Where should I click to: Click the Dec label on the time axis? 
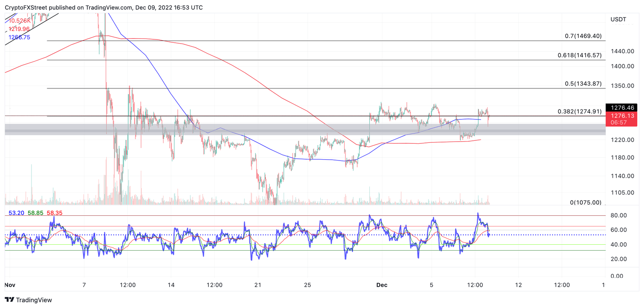click(382, 285)
